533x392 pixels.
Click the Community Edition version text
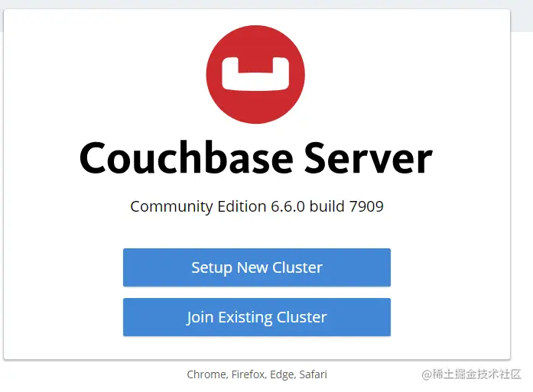(257, 206)
